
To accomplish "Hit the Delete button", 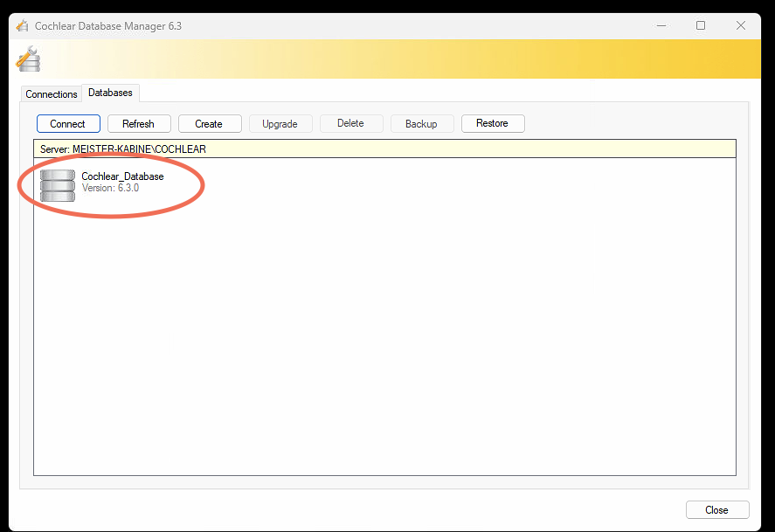I will (350, 124).
